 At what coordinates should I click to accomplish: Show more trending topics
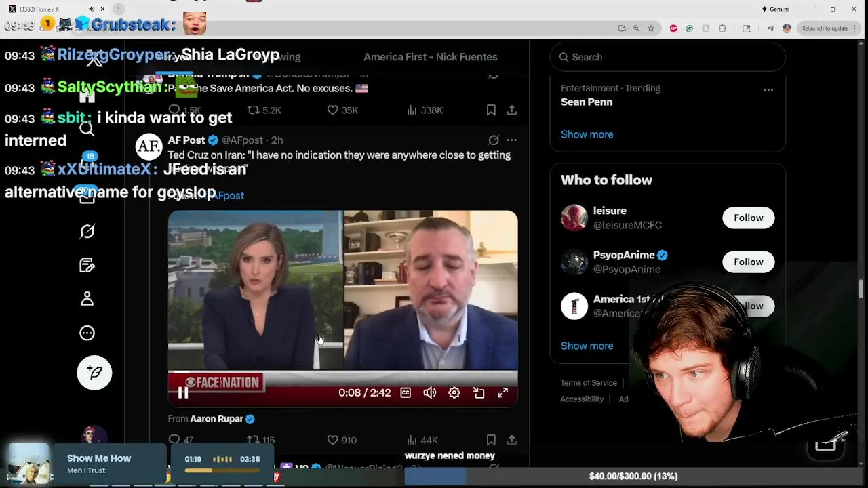point(587,134)
